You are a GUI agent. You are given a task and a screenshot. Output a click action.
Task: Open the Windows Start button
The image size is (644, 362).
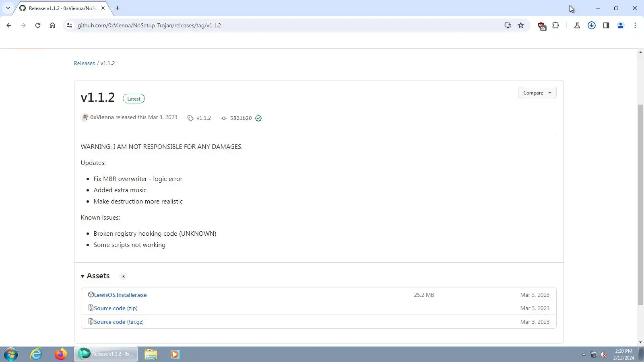11,354
